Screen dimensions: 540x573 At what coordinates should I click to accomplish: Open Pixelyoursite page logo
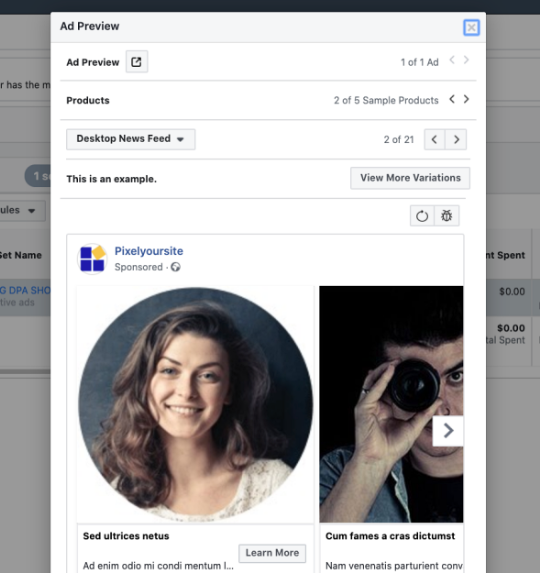pyautogui.click(x=92, y=259)
